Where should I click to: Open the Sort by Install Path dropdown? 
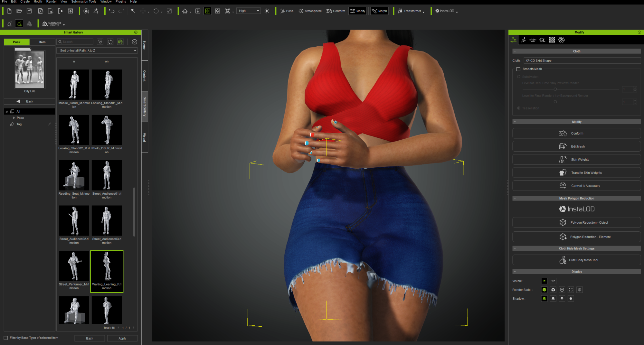tap(97, 51)
